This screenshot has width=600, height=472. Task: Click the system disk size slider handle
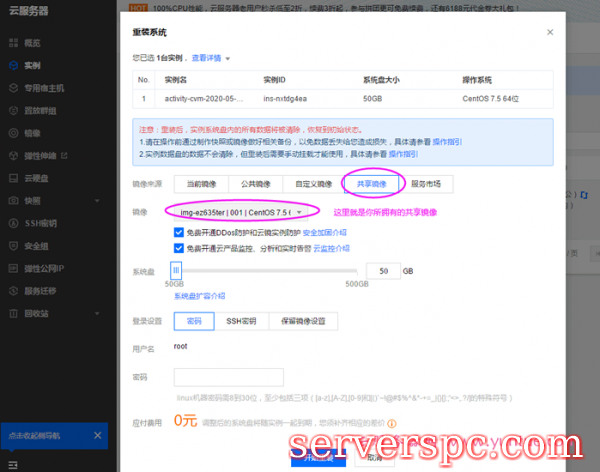(x=176, y=270)
